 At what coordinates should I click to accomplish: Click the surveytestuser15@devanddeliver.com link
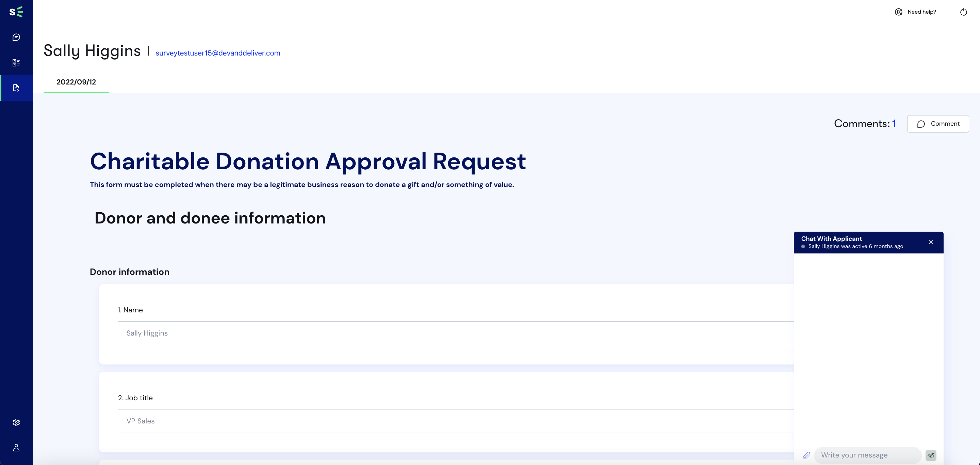(217, 52)
